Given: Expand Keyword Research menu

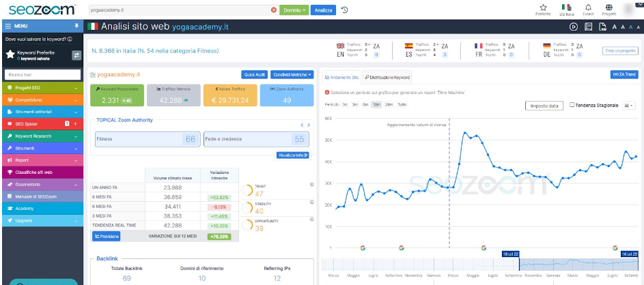Looking at the screenshot, I should pos(43,136).
